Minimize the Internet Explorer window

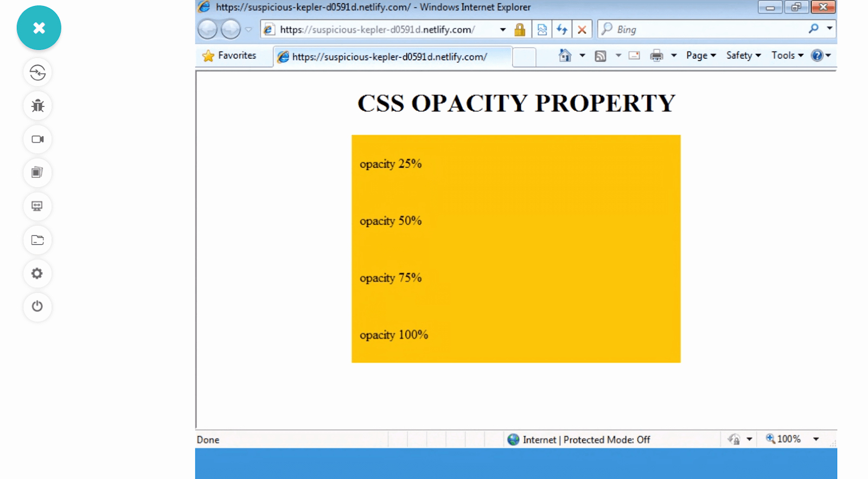click(770, 7)
